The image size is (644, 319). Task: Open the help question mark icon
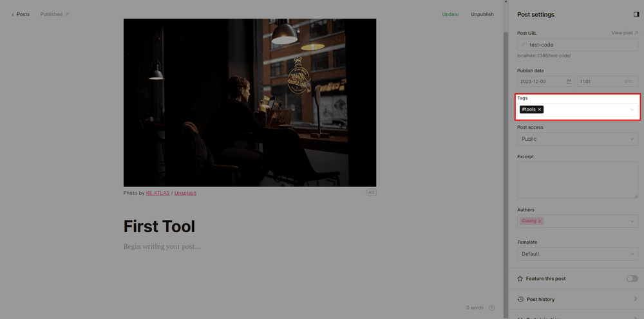pos(491,308)
